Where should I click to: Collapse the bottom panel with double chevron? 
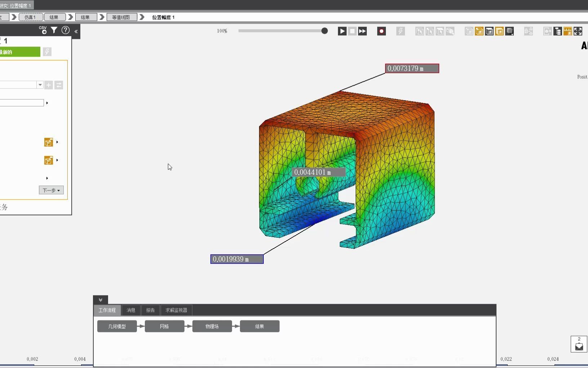(100, 299)
